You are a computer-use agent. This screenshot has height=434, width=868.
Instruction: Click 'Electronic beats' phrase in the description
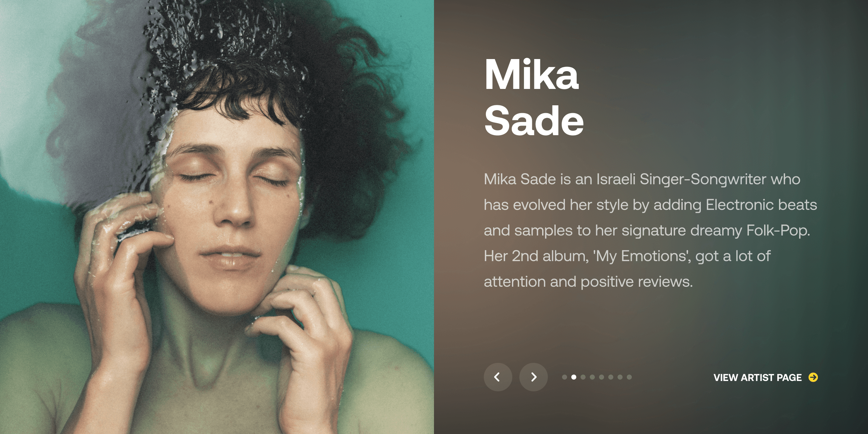point(761,205)
